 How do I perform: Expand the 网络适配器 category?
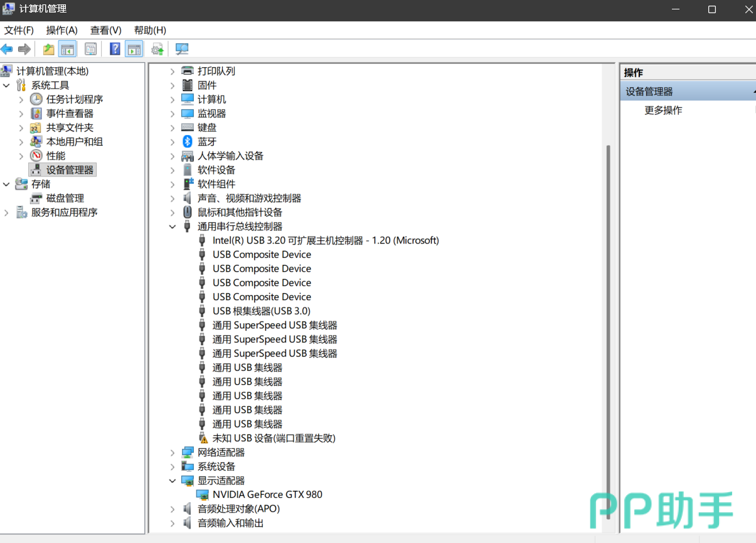(x=173, y=453)
